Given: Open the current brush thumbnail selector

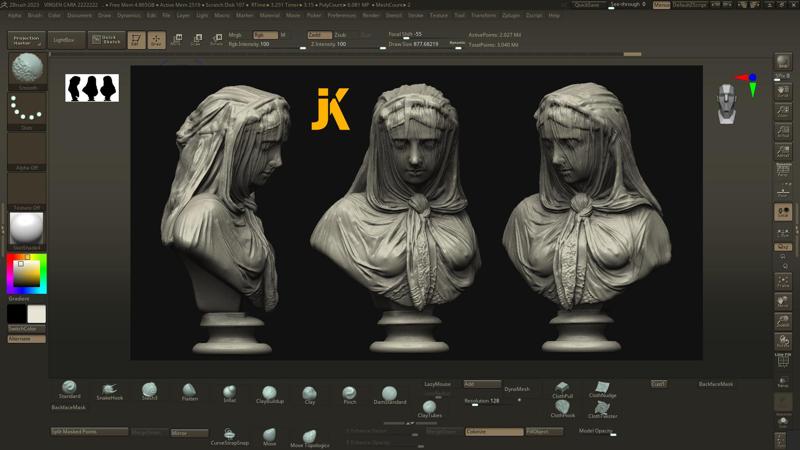Looking at the screenshot, I should [27, 71].
